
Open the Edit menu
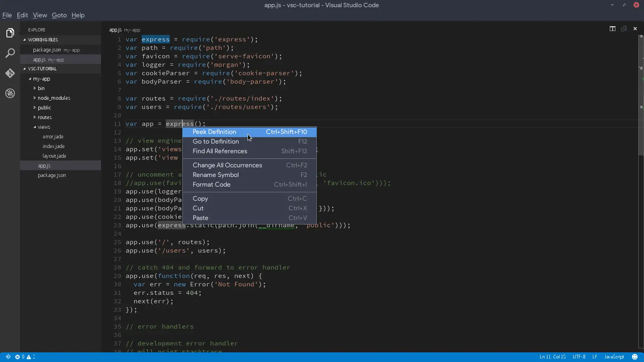[x=22, y=15]
